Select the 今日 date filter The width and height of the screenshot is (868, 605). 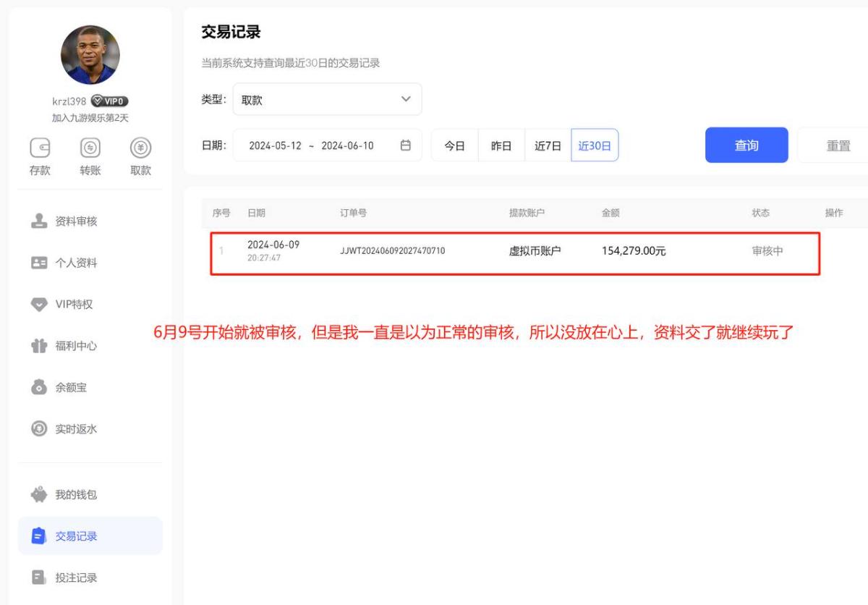point(454,145)
